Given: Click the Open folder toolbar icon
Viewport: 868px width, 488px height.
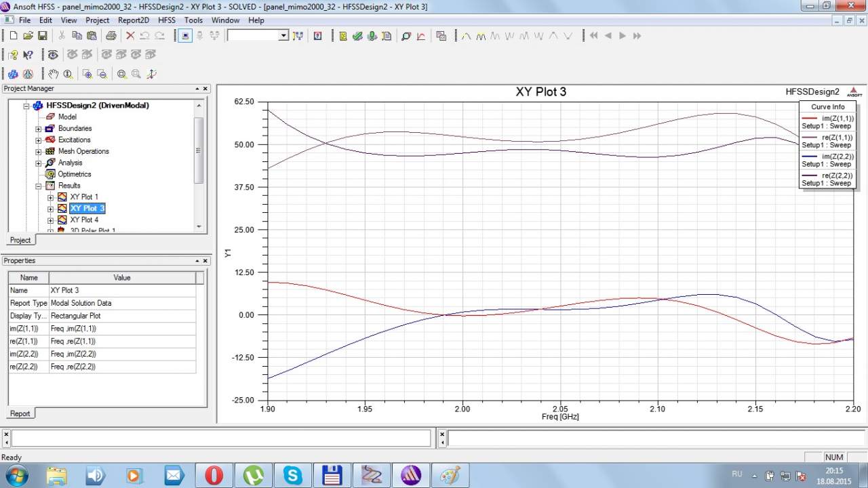Looking at the screenshot, I should (x=28, y=36).
